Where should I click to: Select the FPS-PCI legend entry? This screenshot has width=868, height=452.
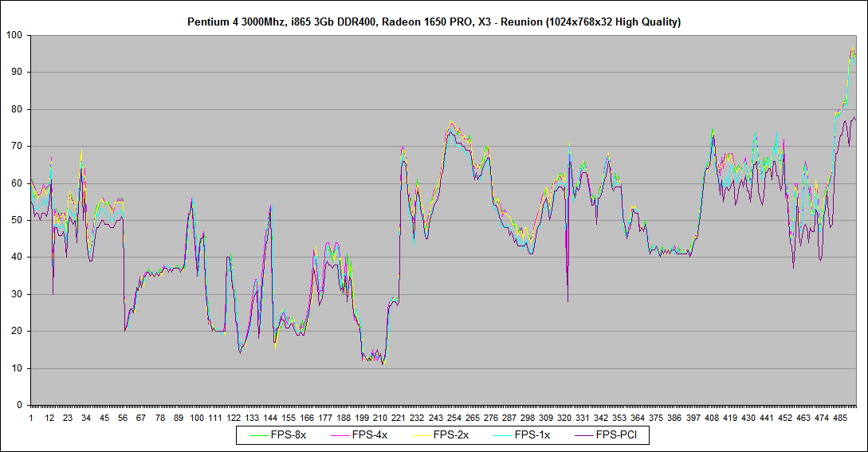pos(606,435)
